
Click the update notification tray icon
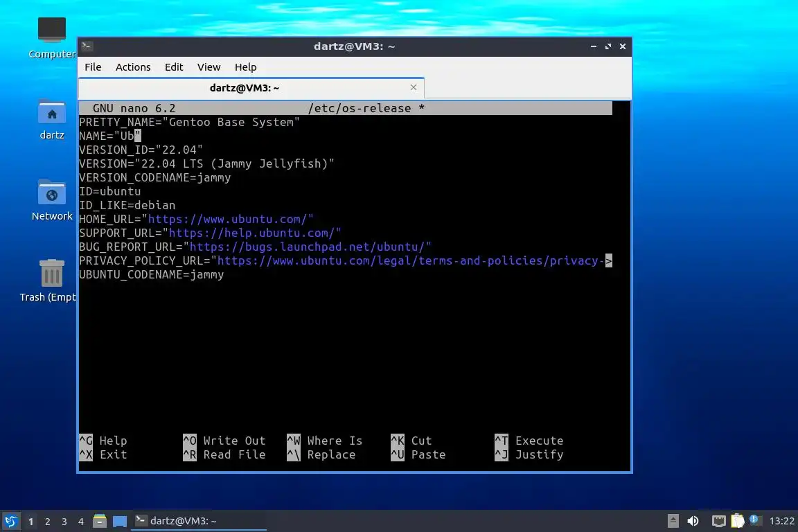point(755,520)
